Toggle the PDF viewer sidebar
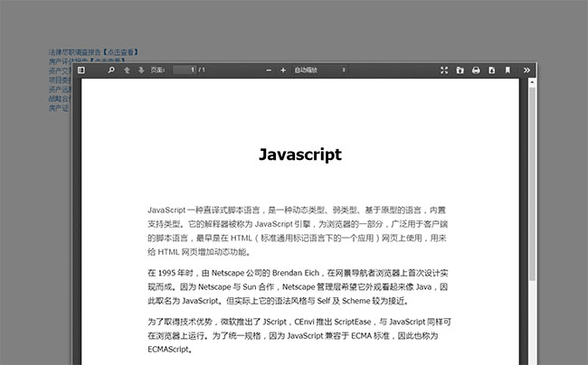The image size is (588, 365). pyautogui.click(x=81, y=70)
